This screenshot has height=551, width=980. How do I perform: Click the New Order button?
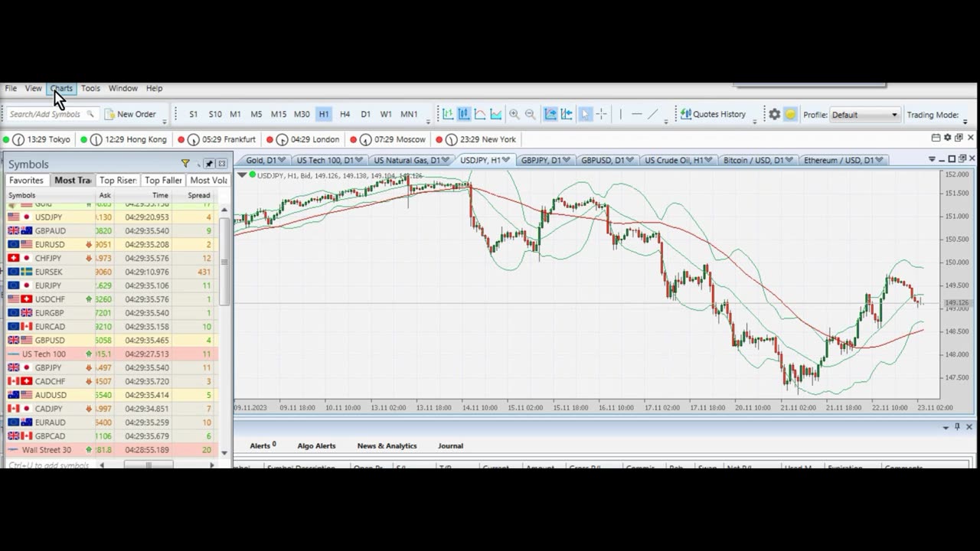pos(130,114)
